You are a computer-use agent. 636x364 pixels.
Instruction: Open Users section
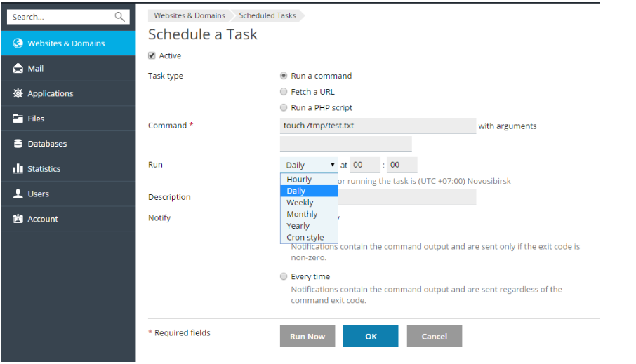coord(69,194)
